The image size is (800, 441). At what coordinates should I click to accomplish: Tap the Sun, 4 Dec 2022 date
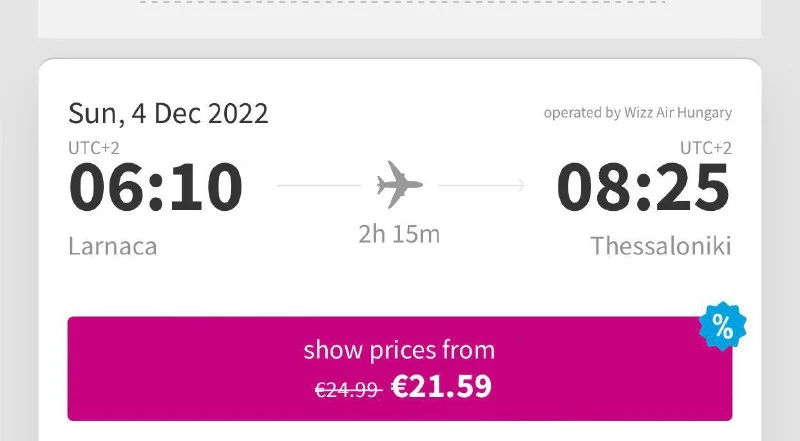click(168, 113)
